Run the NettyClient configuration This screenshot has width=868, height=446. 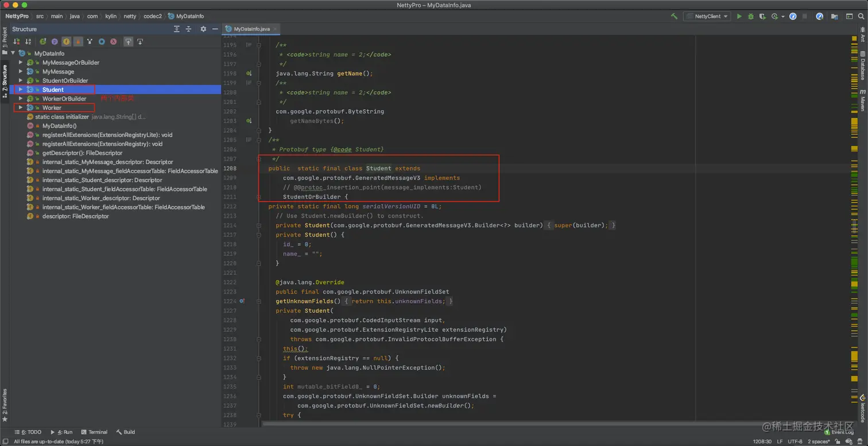(x=739, y=17)
